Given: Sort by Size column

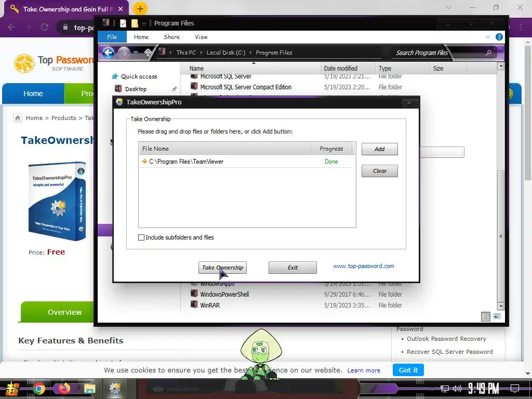Looking at the screenshot, I should pos(448,68).
